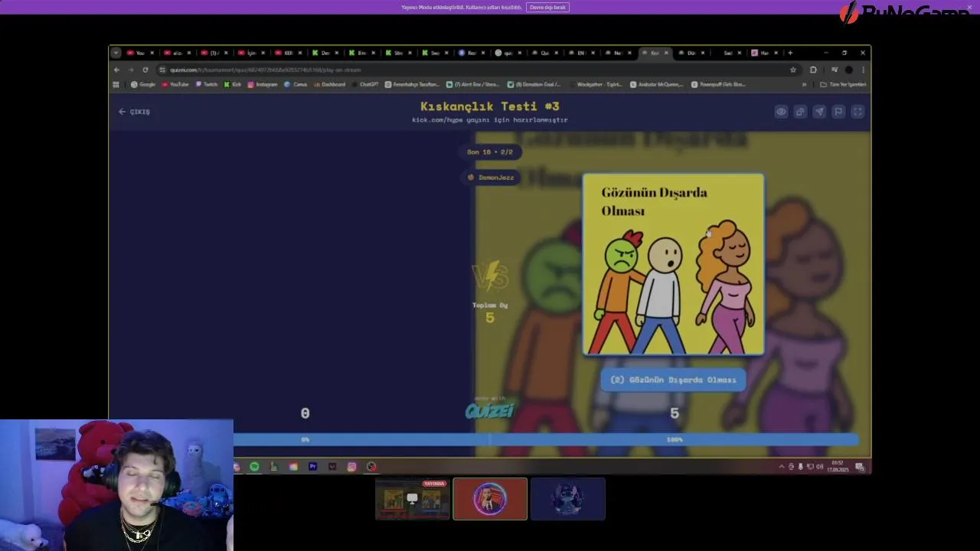Switch to the Har browser tab
Viewport: 980px width, 551px height.
pos(763,53)
